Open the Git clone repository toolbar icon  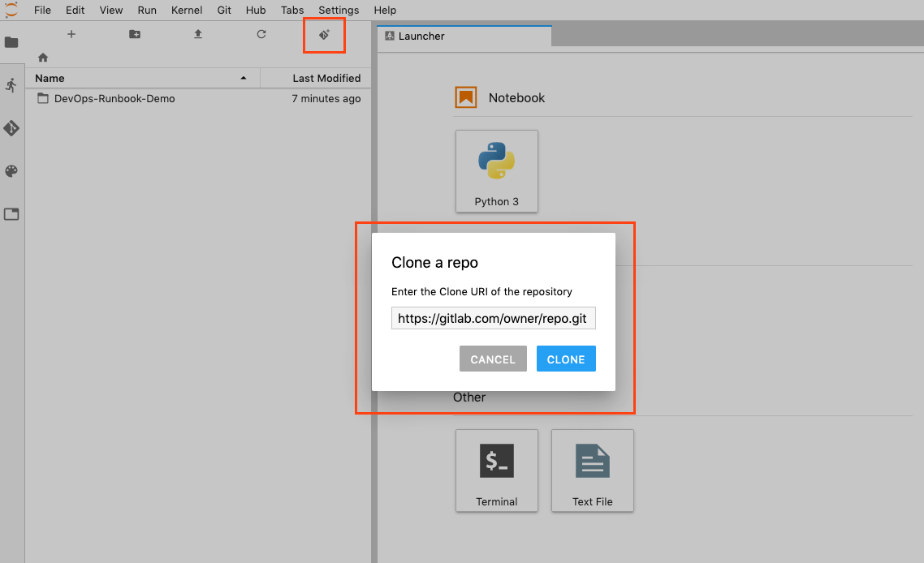pos(324,35)
